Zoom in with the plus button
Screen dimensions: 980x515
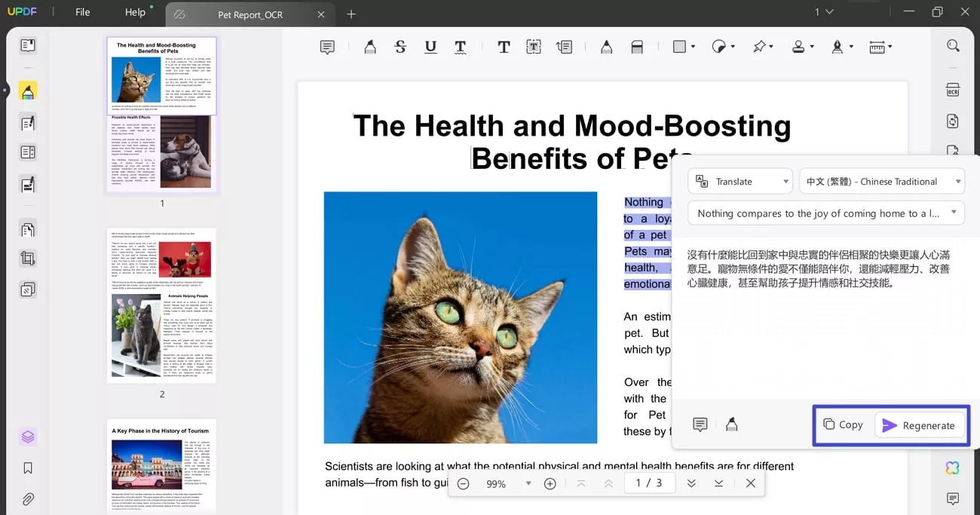tap(550, 484)
